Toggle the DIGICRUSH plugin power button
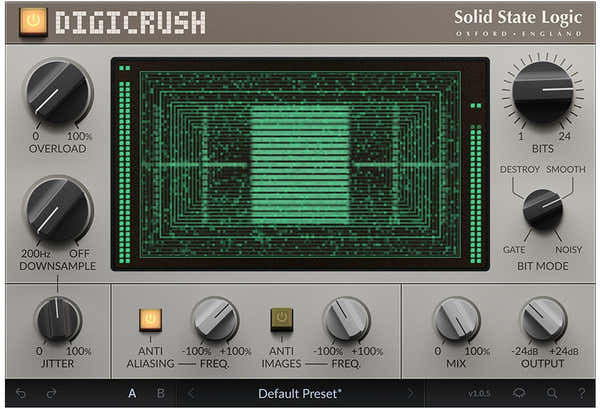 [x=33, y=21]
